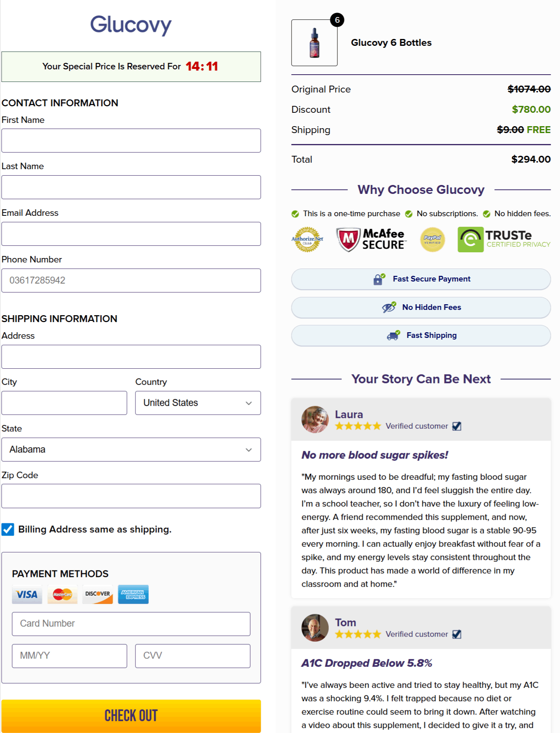Select the American Express payment icon
Viewport: 560px width, 733px height.
point(133,594)
